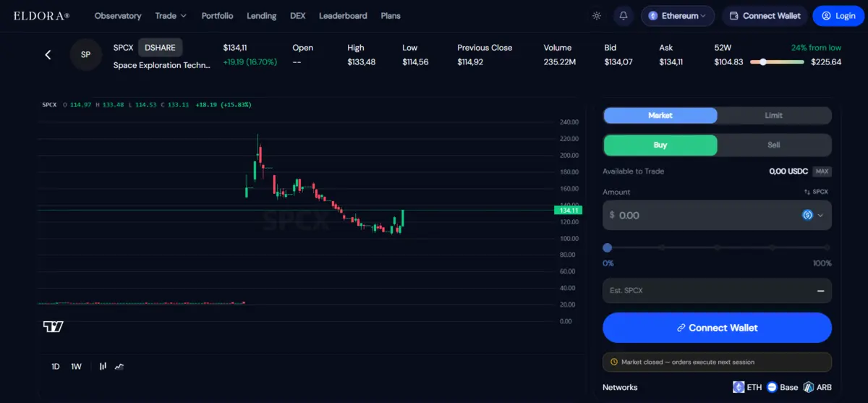Set chart interval to 1D

click(x=56, y=366)
